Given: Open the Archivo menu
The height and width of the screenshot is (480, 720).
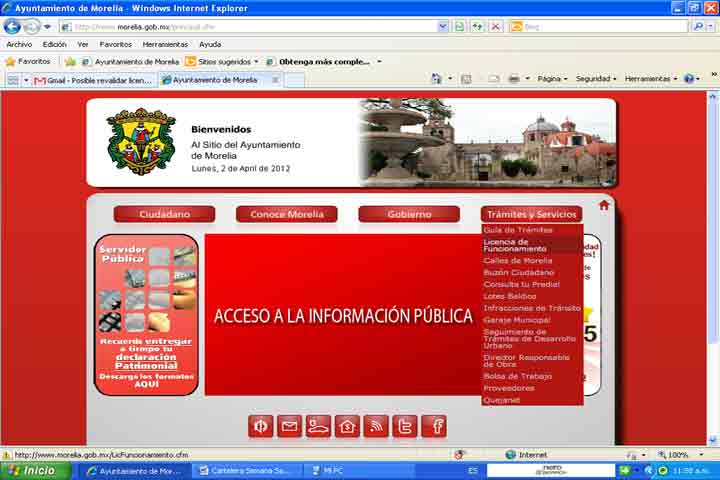Looking at the screenshot, I should (19, 44).
